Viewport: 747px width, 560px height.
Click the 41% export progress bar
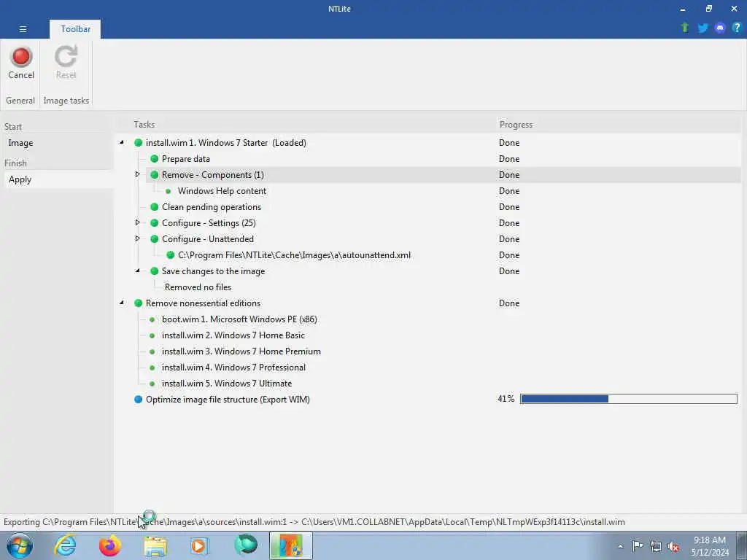(629, 399)
